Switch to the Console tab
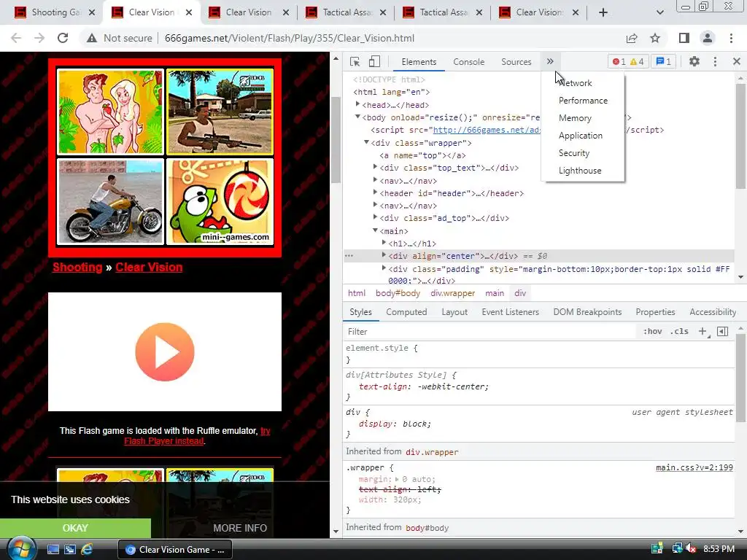747x560 pixels. [x=469, y=62]
